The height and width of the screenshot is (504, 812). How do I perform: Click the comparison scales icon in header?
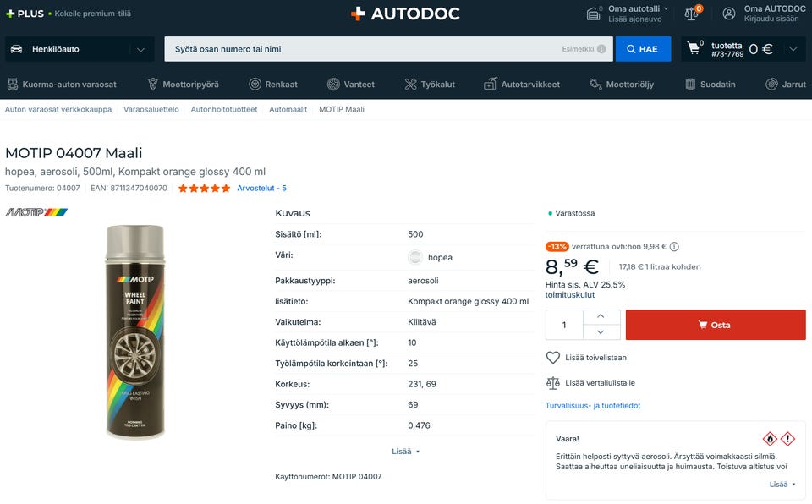[691, 14]
